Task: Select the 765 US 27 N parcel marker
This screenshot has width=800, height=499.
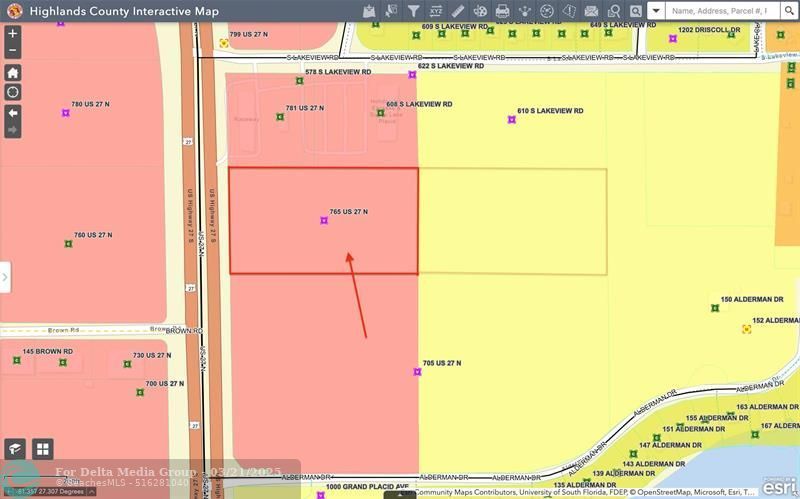Action: pos(324,221)
